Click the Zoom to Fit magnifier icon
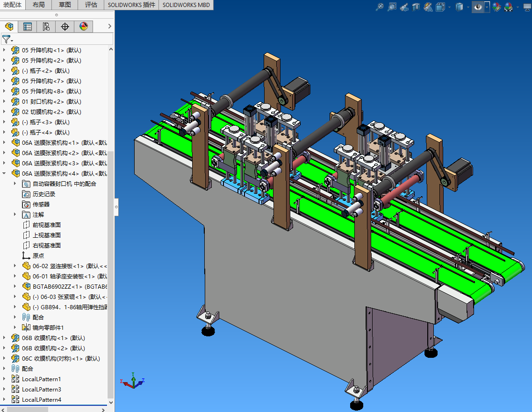The image size is (532, 412). click(380, 7)
